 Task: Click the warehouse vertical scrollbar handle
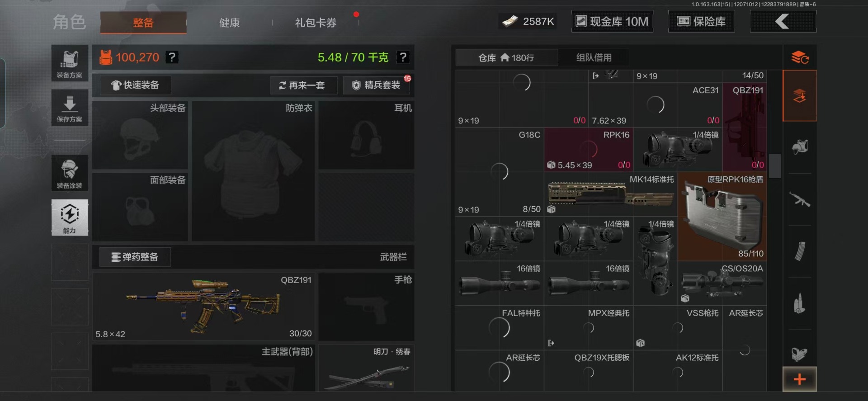click(x=775, y=166)
